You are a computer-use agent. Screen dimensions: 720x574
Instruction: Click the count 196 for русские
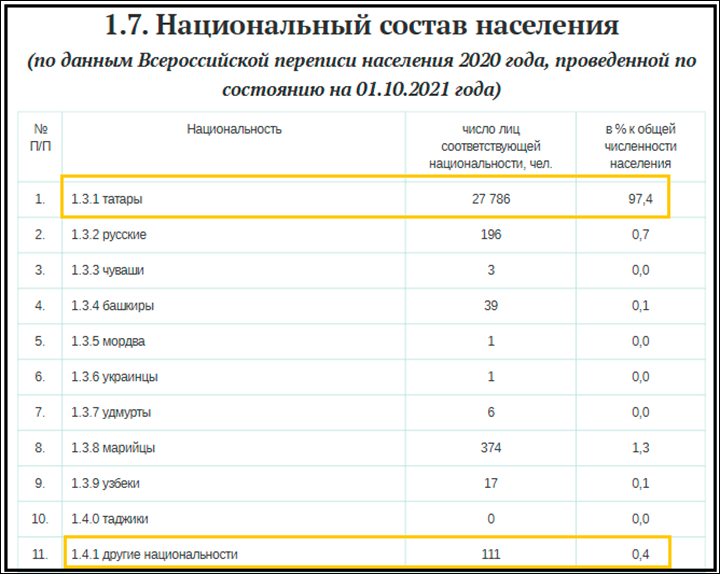pos(490,235)
